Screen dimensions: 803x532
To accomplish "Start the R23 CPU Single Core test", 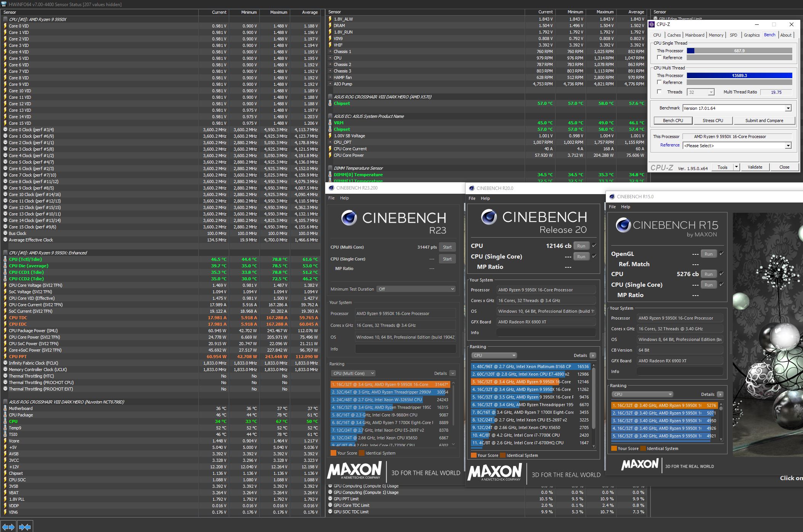I will (447, 259).
